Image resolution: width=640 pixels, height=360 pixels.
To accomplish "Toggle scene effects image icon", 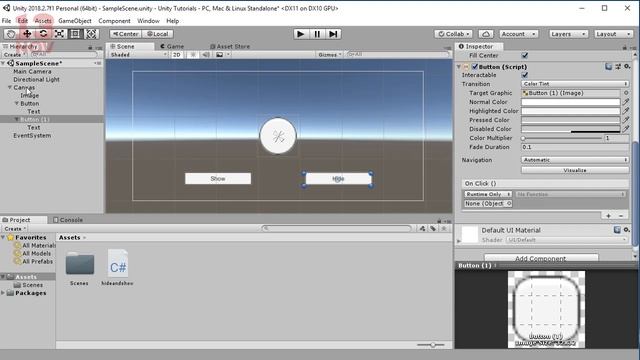I will click(220, 54).
